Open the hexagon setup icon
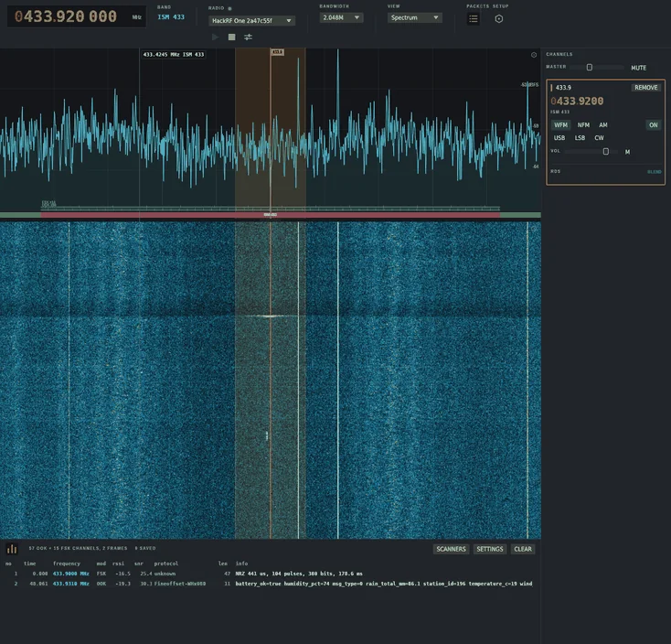 coord(499,19)
